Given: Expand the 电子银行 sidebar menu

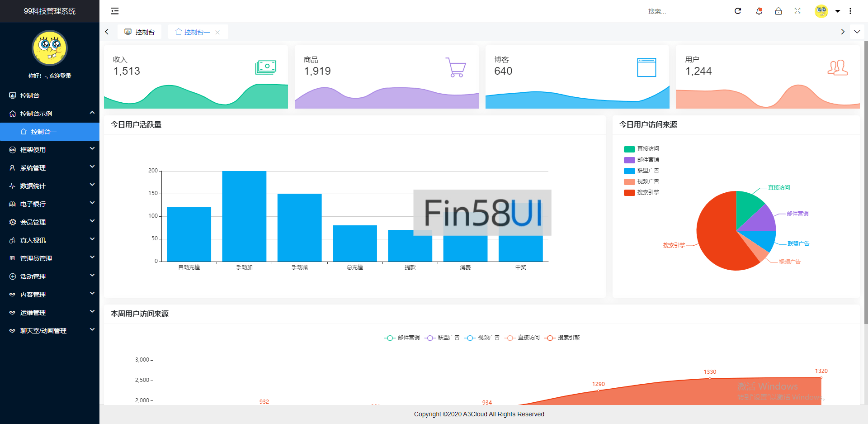Looking at the screenshot, I should (50, 204).
